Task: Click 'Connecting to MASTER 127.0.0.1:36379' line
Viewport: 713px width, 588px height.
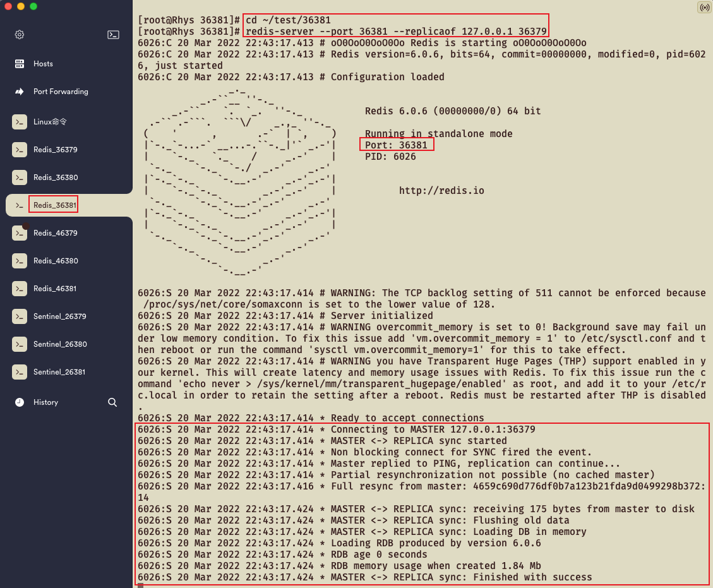Action: [337, 429]
